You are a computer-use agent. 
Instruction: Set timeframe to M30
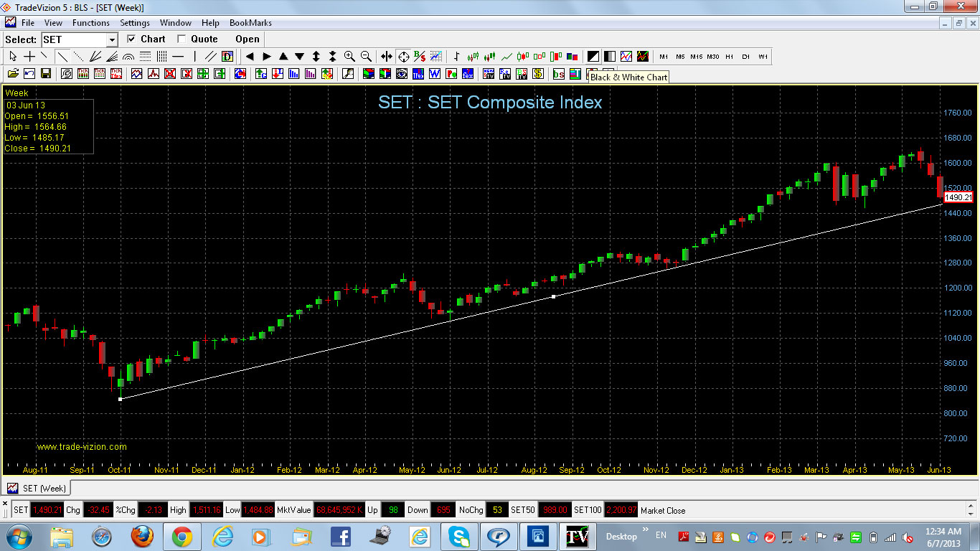coord(713,56)
